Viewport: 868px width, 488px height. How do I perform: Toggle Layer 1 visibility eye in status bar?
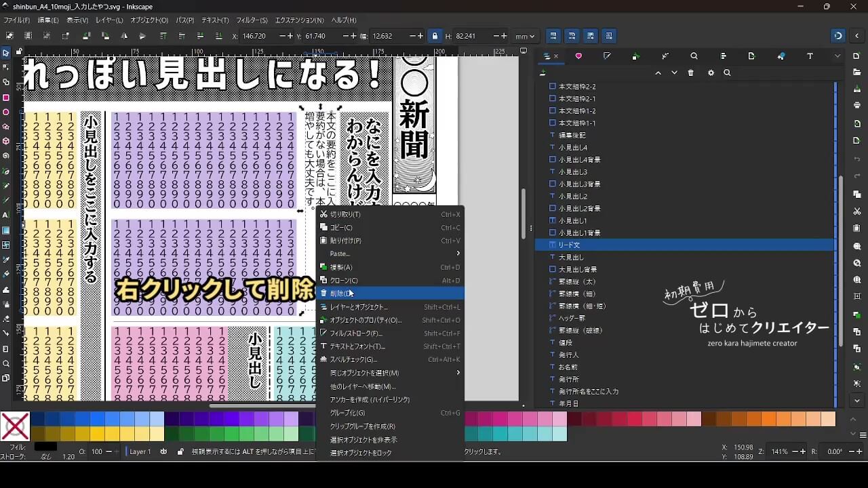163,451
